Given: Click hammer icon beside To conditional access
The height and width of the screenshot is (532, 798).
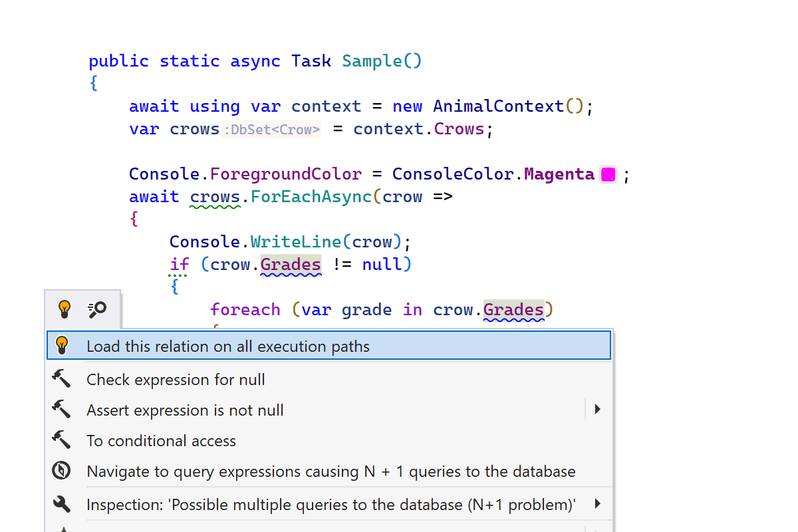Looking at the screenshot, I should 61,440.
